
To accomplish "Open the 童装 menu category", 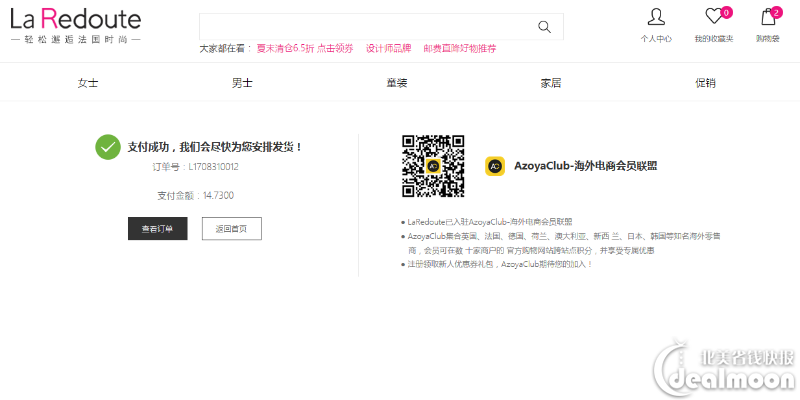I will click(397, 83).
